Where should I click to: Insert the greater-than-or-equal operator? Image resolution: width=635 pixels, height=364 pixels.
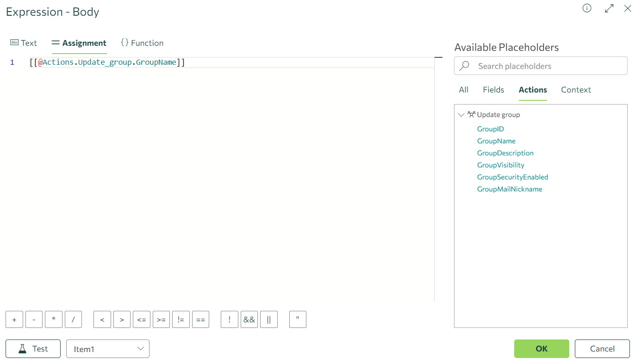[161, 319]
